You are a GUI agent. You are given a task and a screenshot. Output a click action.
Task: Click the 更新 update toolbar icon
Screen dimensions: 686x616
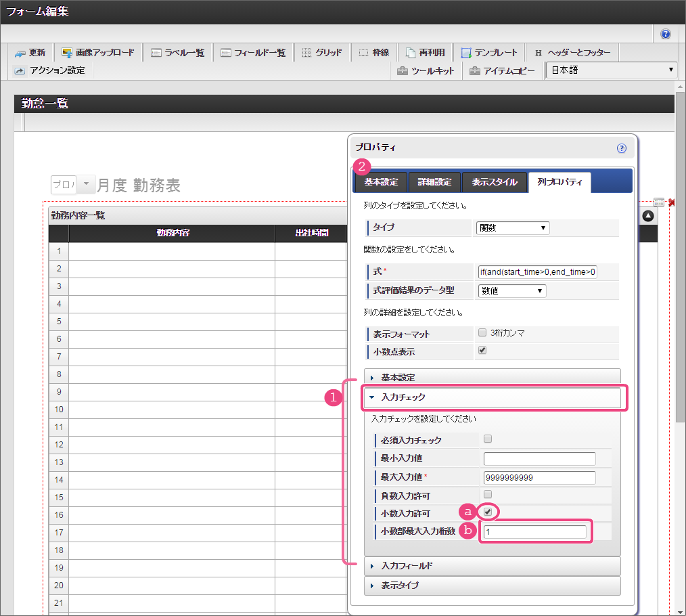pyautogui.click(x=30, y=53)
